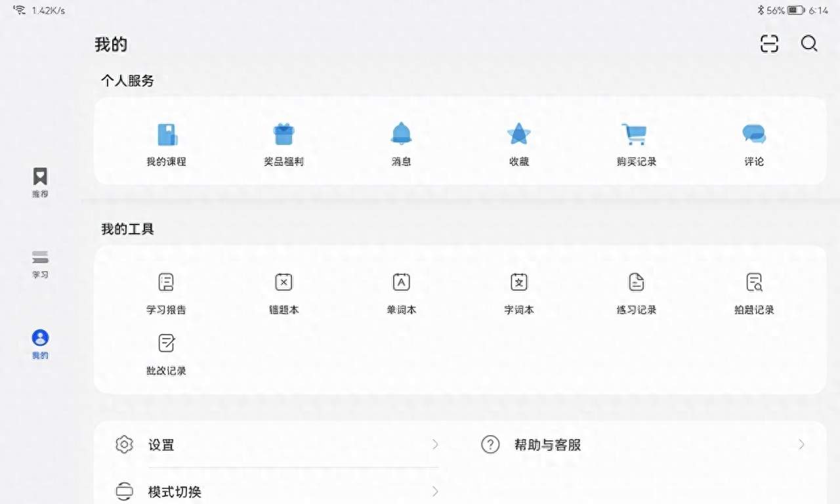Click the search magnifier icon
This screenshot has height=504, width=840.
pyautogui.click(x=809, y=44)
